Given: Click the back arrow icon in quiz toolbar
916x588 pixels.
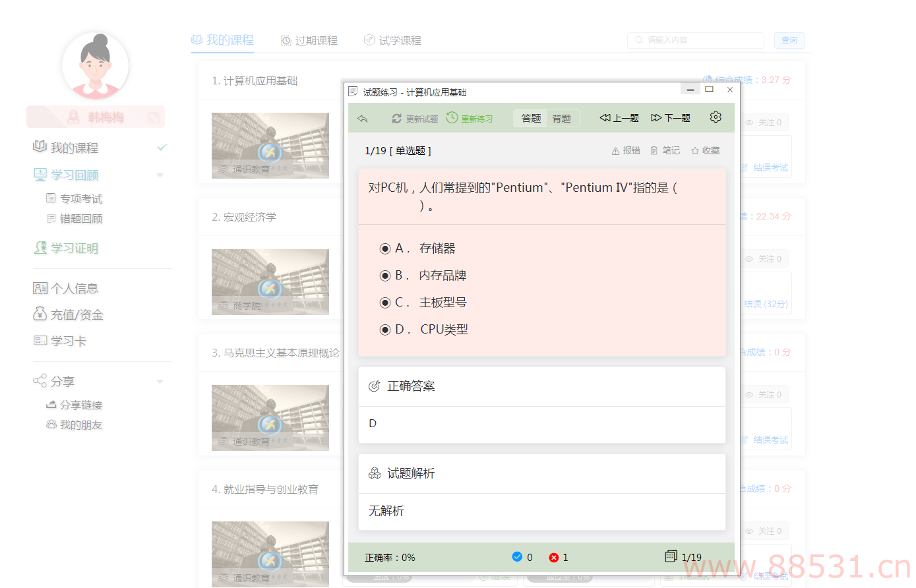Looking at the screenshot, I should [x=362, y=119].
